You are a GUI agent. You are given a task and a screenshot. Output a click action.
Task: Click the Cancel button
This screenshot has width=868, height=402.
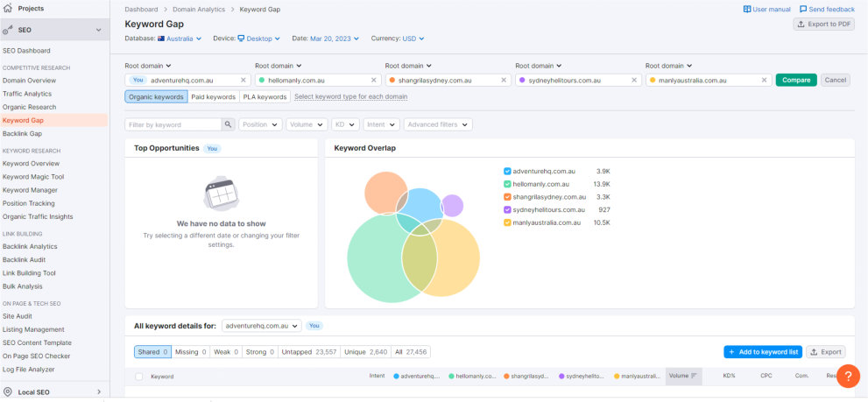pos(836,81)
